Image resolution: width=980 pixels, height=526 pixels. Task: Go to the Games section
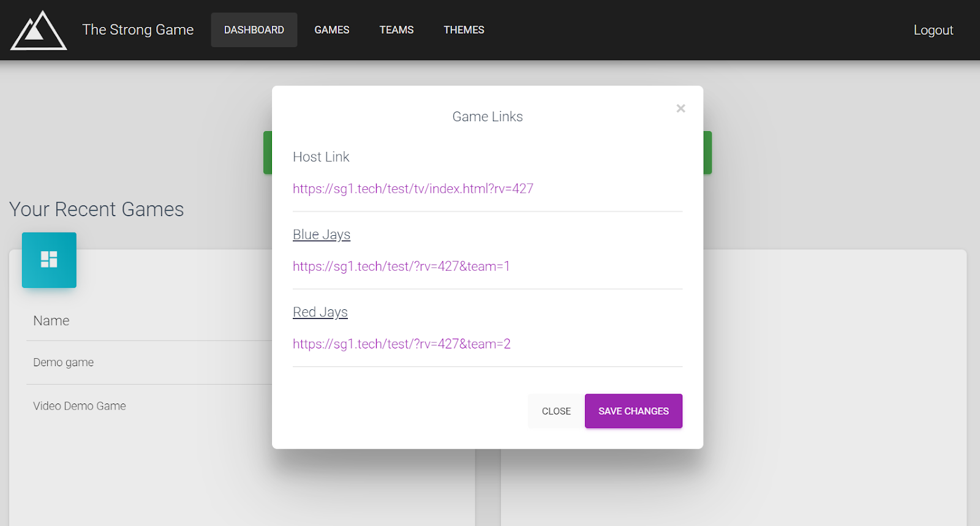[x=331, y=30]
